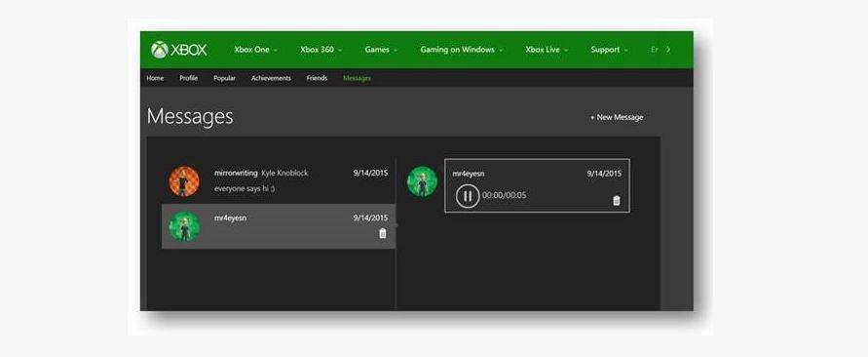The image size is (868, 357).
Task: Delete the open mr4eyesn voice message
Action: 616,201
